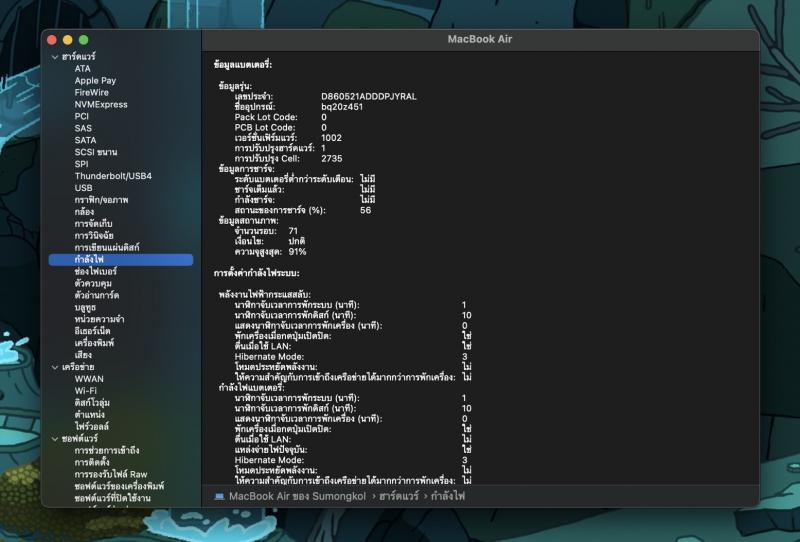The image size is (800, 542).
Task: Select NVMExpress from the hardware list
Action: [100, 104]
